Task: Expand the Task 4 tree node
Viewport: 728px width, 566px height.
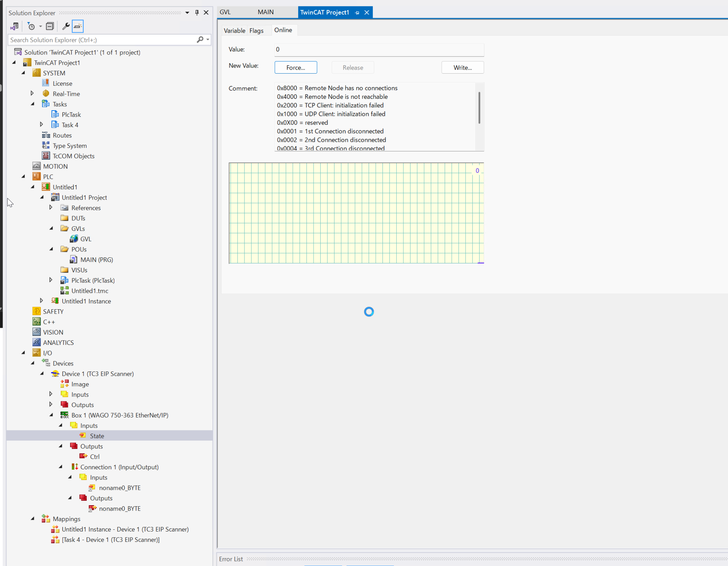Action: 41,124
